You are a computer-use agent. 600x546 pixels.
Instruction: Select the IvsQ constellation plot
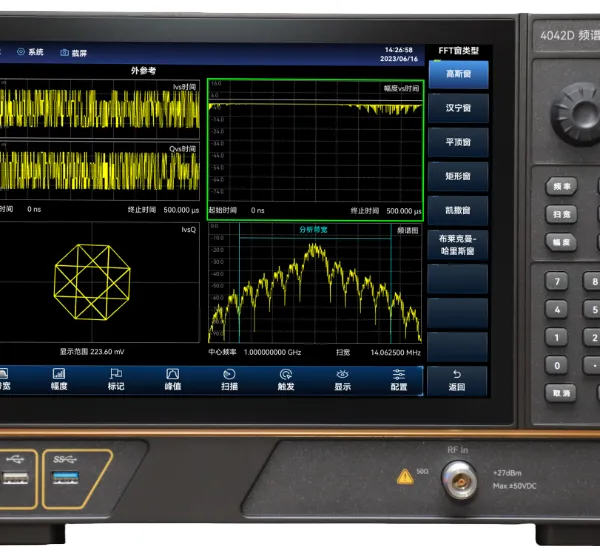pyautogui.click(x=99, y=282)
